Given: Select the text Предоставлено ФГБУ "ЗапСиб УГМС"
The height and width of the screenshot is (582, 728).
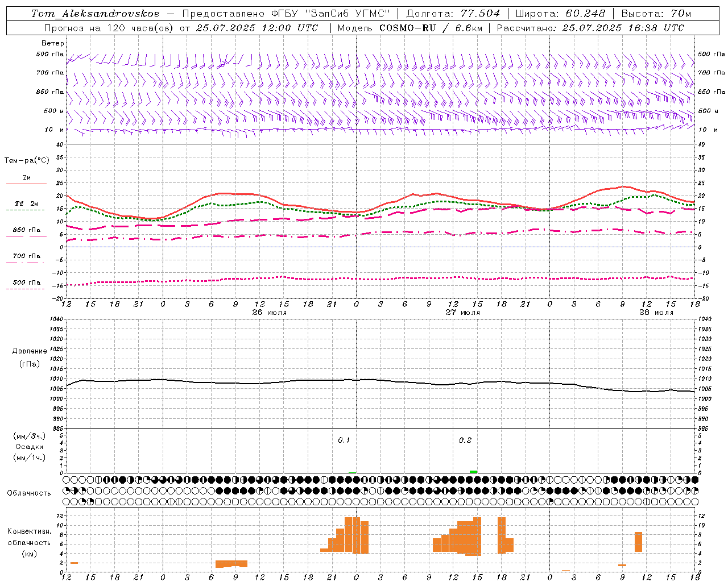Looking at the screenshot, I should coord(287,14).
